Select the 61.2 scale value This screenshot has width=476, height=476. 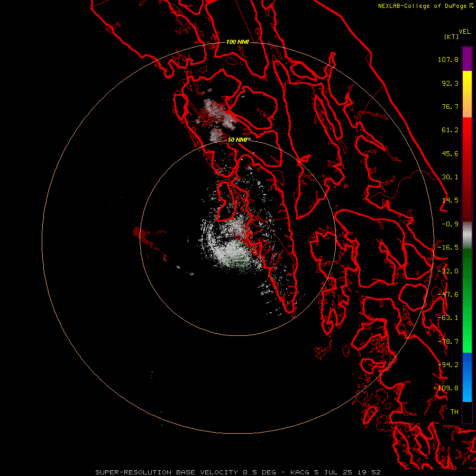(x=450, y=130)
